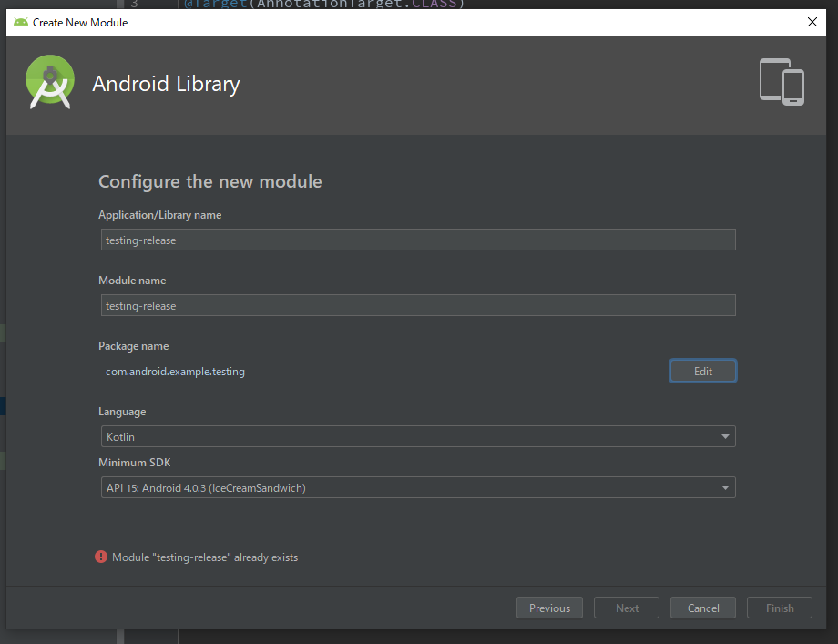Click the Module name input field

[x=417, y=305]
